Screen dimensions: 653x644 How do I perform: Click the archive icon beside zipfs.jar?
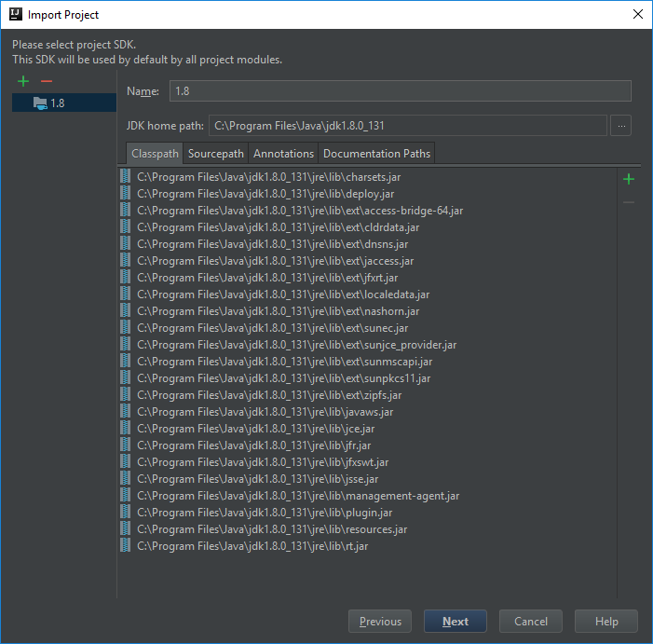point(125,394)
